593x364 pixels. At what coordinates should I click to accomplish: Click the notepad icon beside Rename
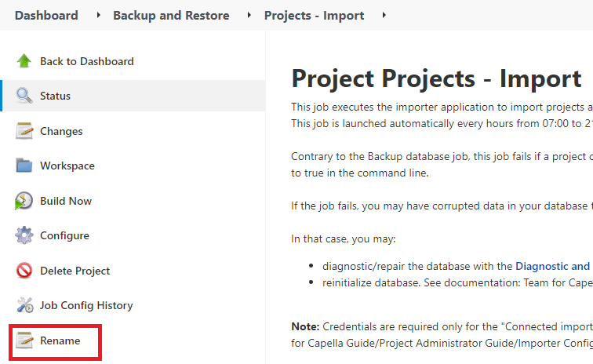24,340
